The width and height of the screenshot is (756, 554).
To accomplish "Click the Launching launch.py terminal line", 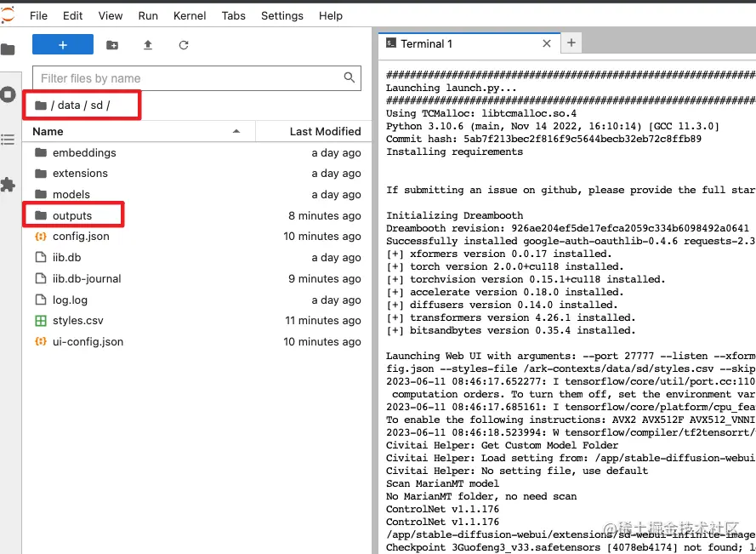I will coord(452,88).
